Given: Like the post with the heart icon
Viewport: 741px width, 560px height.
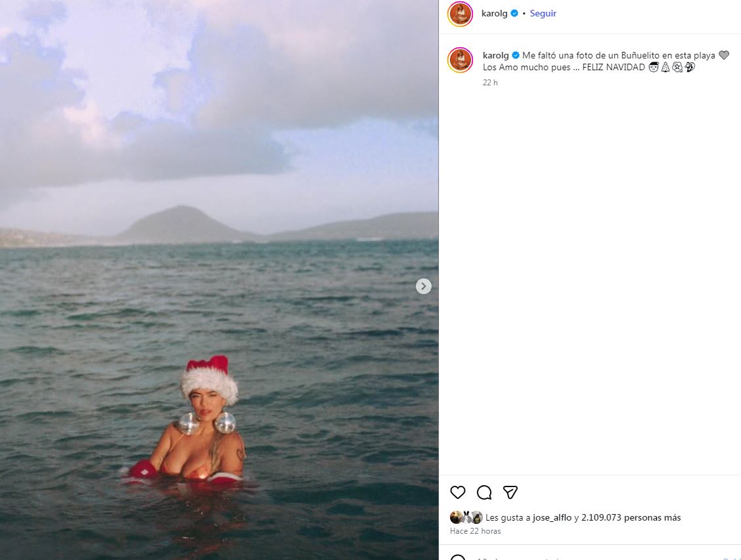Looking at the screenshot, I should tap(458, 492).
